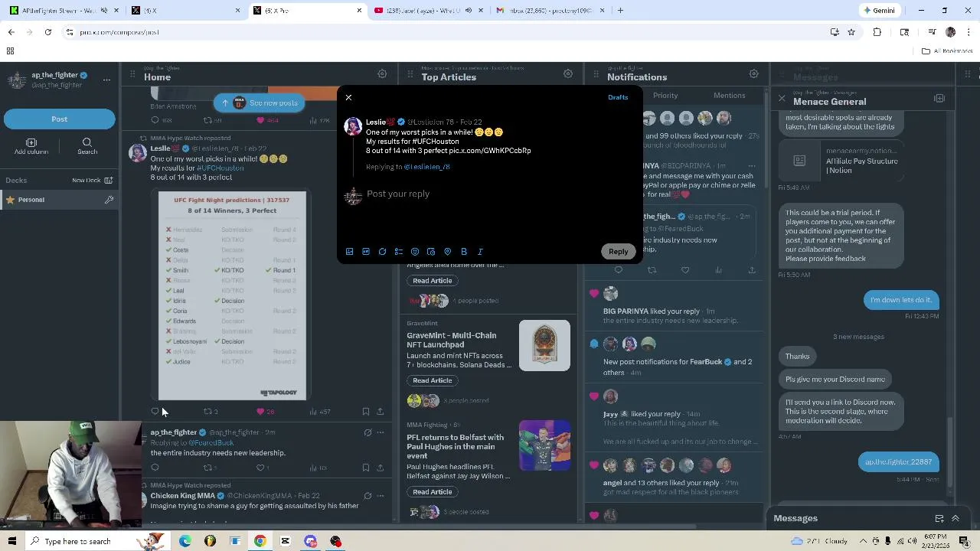Click the Grok enhance icon in composer
Viewport: 980px width, 551px height.
click(382, 252)
